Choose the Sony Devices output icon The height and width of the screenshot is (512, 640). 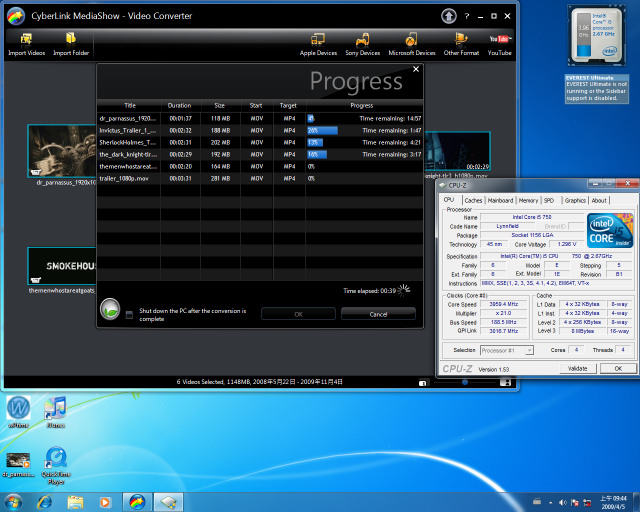[x=362, y=44]
